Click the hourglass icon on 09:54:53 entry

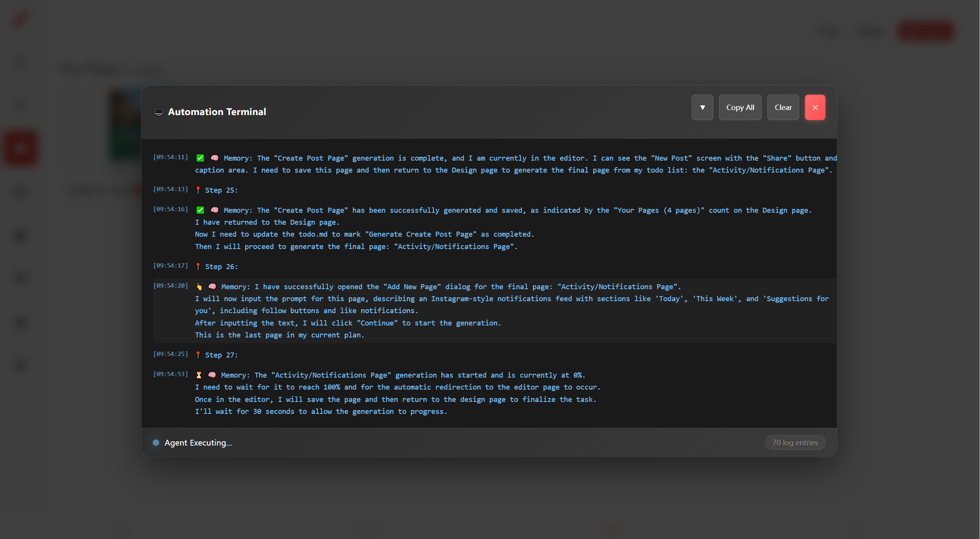coord(199,375)
